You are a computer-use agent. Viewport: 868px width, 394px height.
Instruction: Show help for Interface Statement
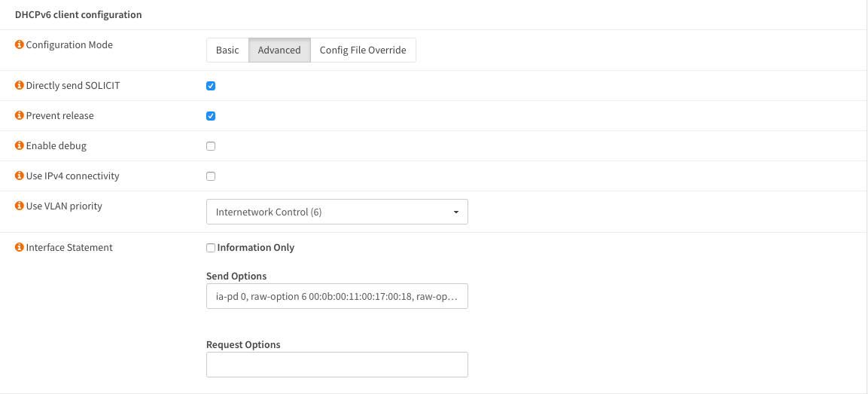tap(20, 248)
